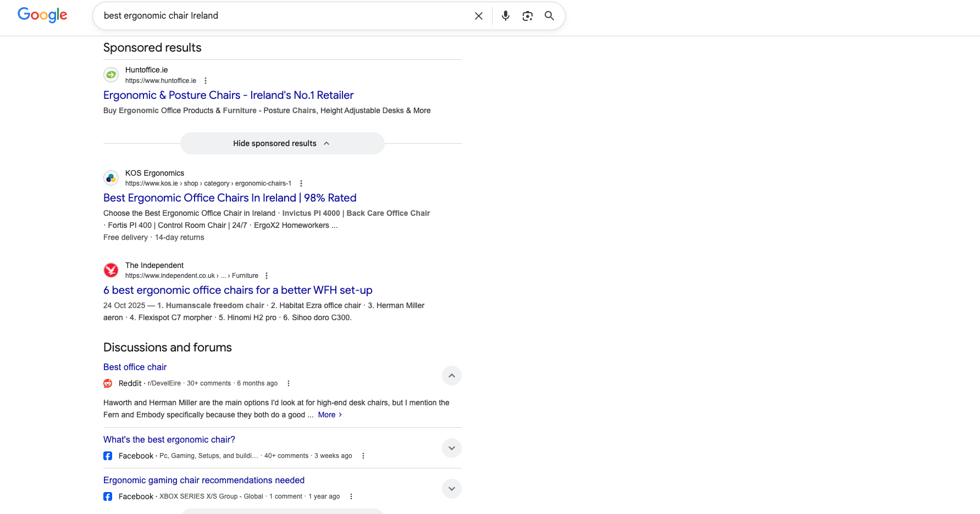The width and height of the screenshot is (980, 514).
Task: Open more options for KOS Ergonomics result
Action: (301, 183)
